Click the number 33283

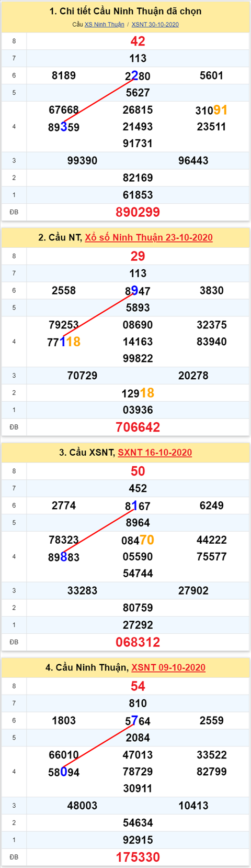[83, 590]
